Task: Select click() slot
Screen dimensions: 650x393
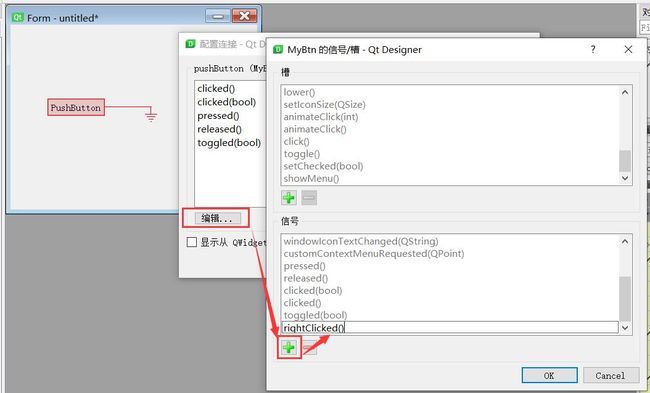Action: point(296,141)
